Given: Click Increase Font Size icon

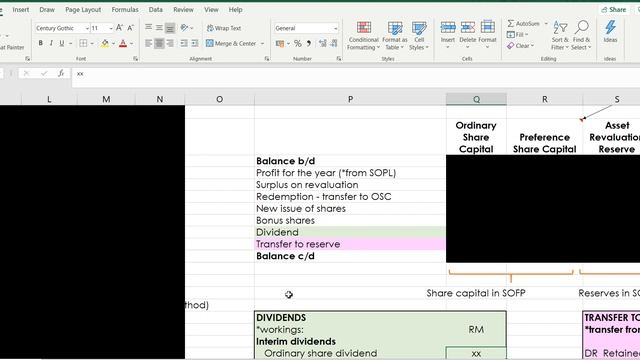Looking at the screenshot, I should [x=119, y=28].
